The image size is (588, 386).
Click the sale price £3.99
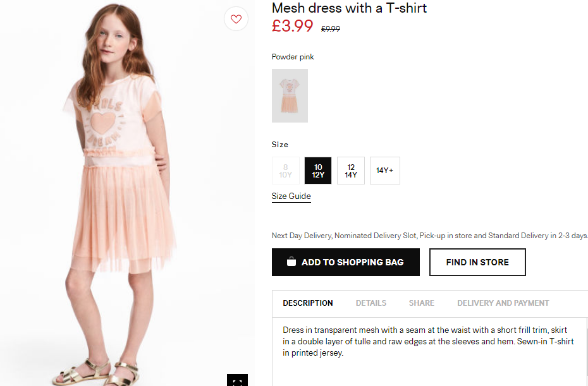pos(293,26)
